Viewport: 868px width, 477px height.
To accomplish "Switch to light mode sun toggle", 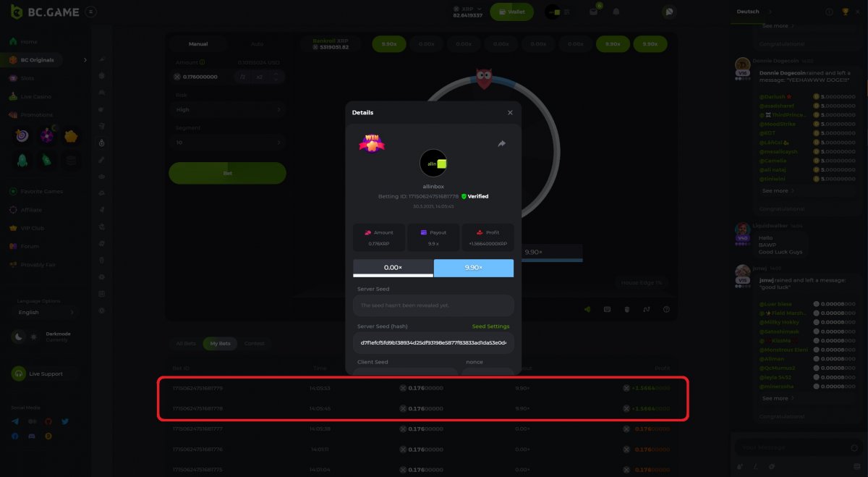I will pos(34,337).
